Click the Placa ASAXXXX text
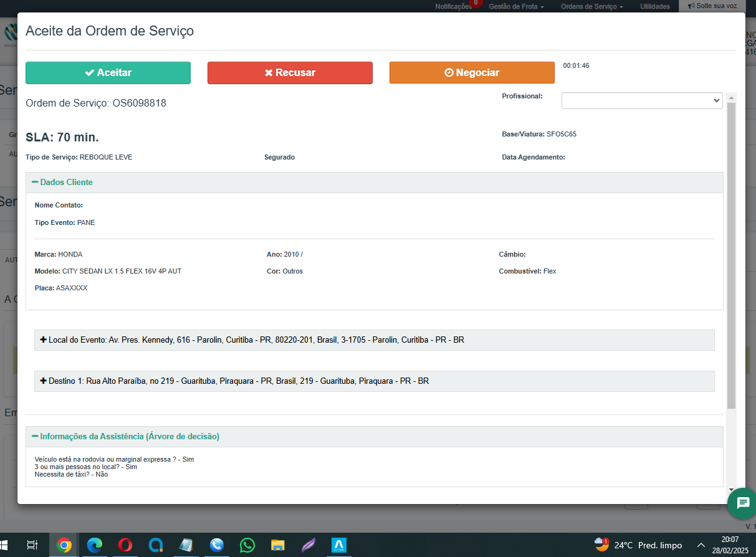The width and height of the screenshot is (756, 557). click(61, 288)
